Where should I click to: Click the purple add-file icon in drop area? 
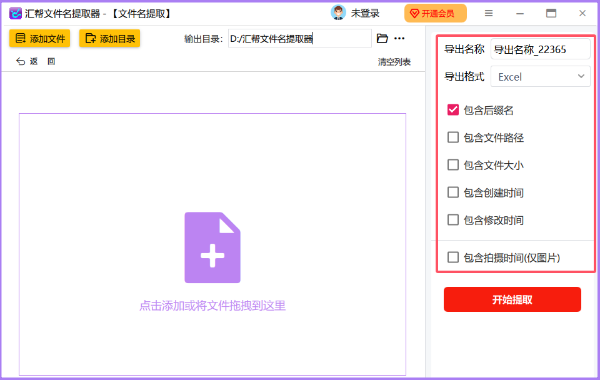[212, 248]
